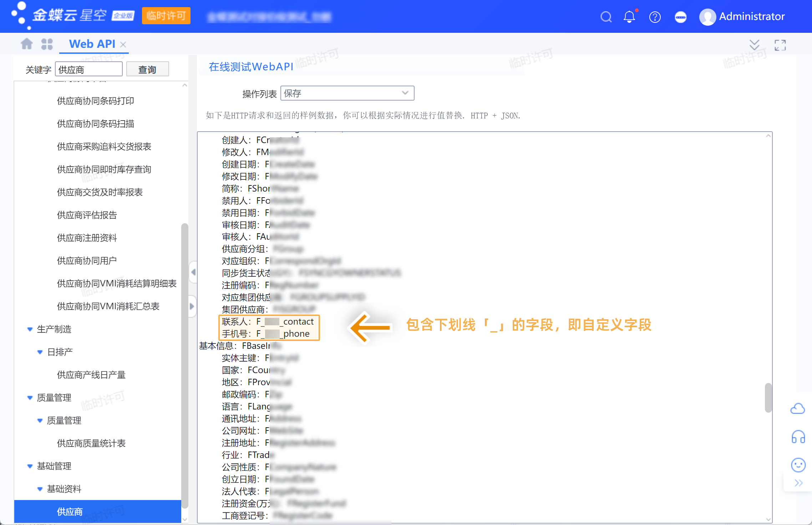812x525 pixels.
Task: Click the 关键字 keyword input field
Action: (88, 70)
